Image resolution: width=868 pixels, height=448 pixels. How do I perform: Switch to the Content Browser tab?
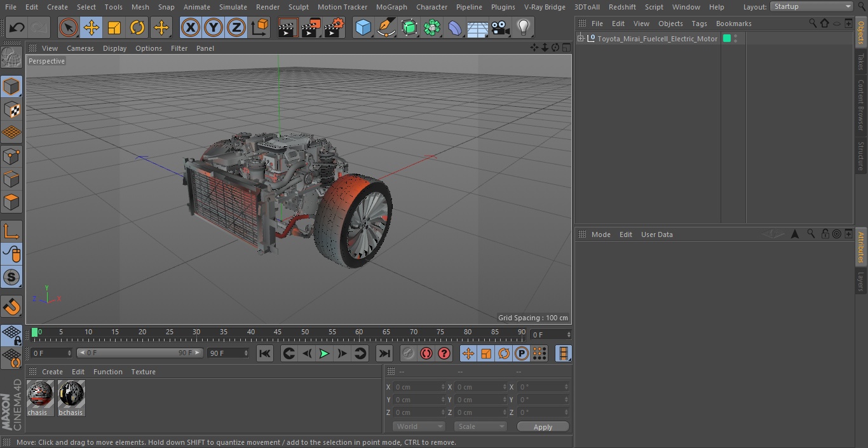tap(861, 104)
